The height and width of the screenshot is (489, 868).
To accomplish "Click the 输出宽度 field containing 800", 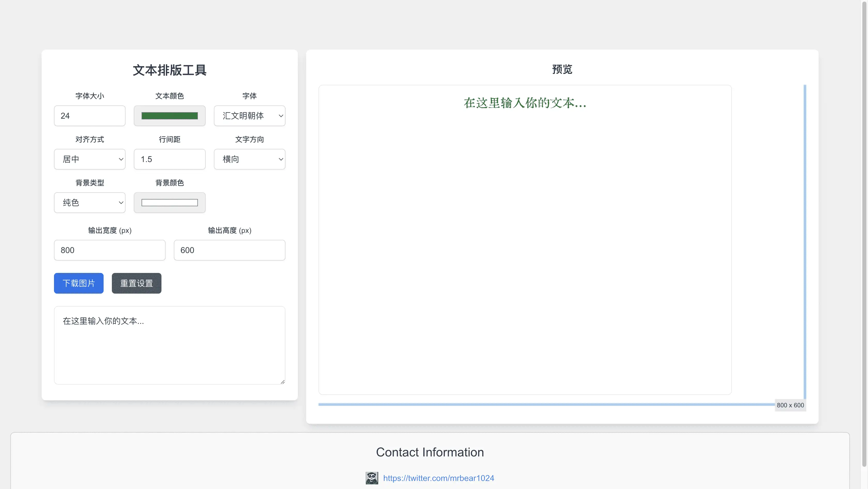I will click(110, 250).
